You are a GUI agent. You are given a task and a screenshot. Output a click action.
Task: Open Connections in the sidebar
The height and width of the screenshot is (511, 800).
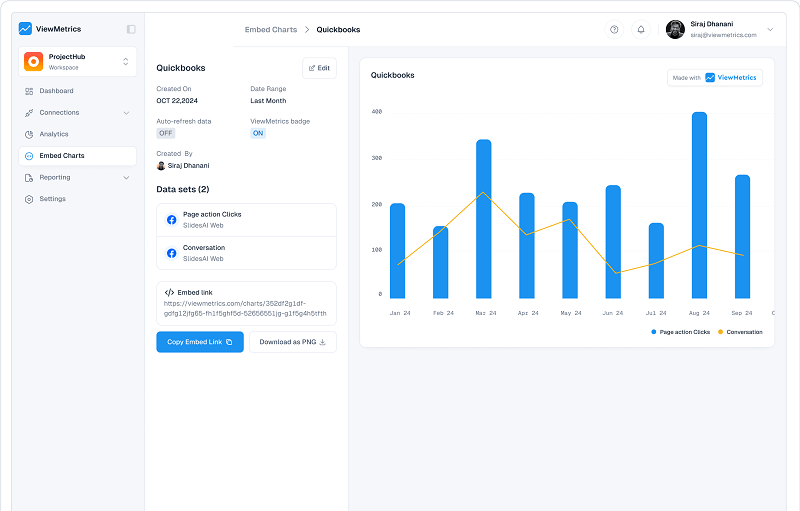click(x=78, y=113)
